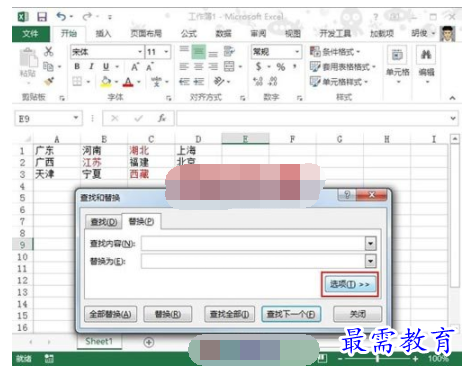Click the add new sheet plus icon

point(149,342)
